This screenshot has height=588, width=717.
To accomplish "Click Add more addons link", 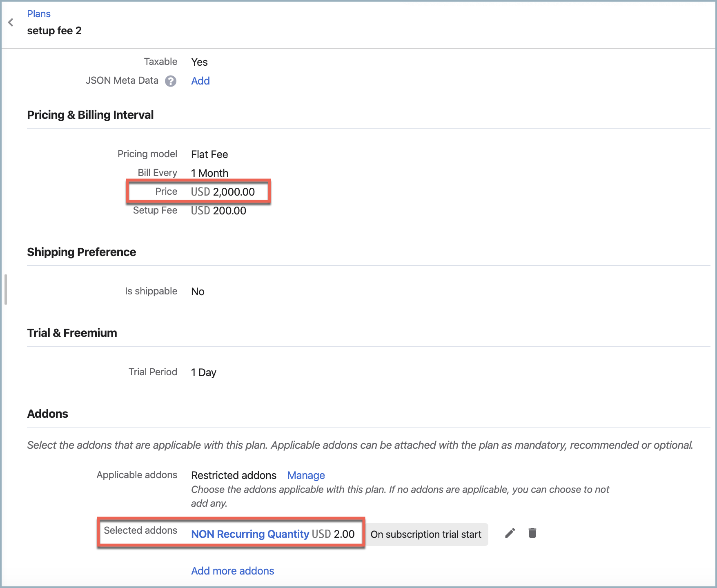I will coord(232,571).
